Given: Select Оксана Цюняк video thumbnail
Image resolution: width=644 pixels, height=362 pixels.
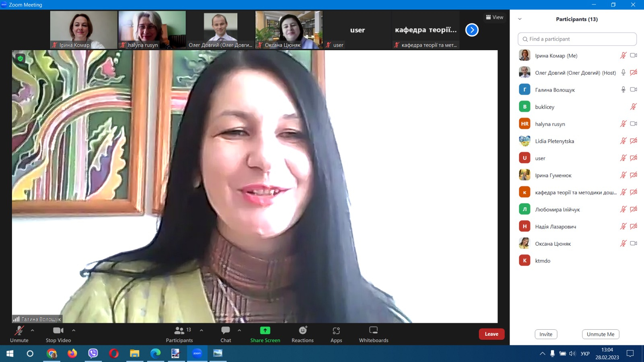Looking at the screenshot, I should click(289, 30).
